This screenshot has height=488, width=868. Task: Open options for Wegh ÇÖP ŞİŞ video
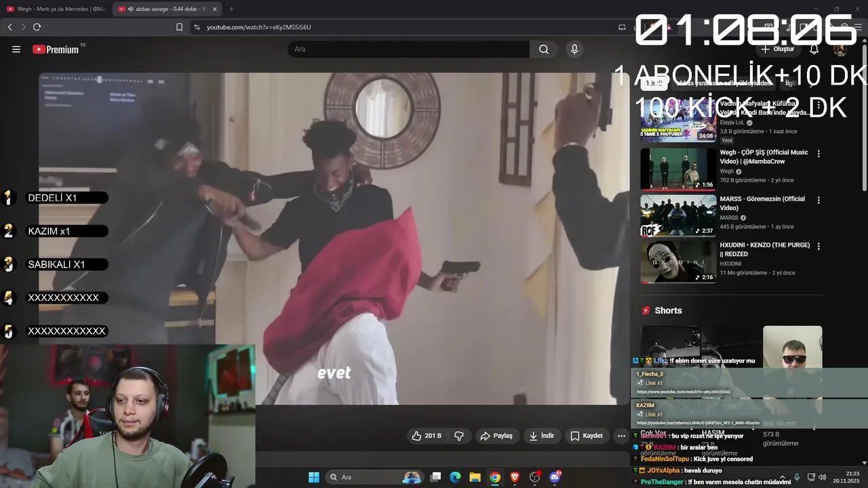tap(818, 154)
